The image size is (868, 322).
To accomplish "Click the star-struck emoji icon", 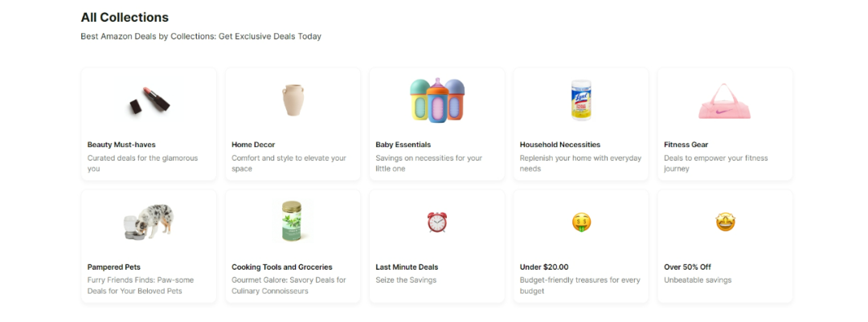I will (x=725, y=222).
